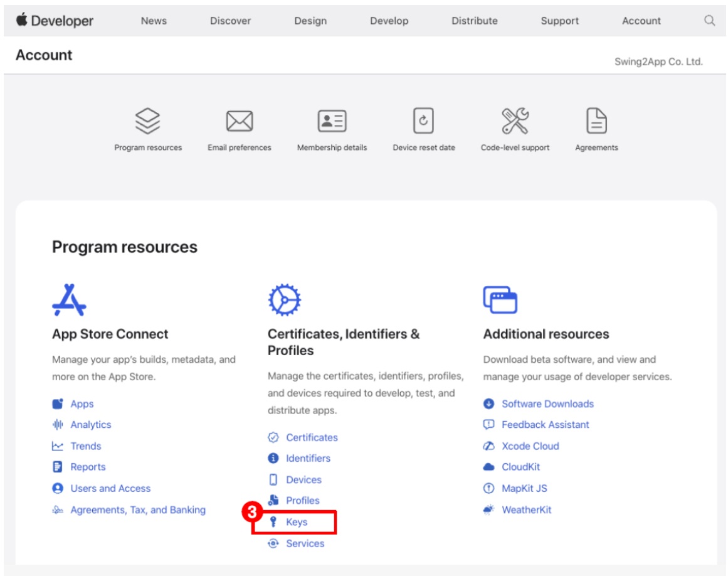Click the Trends chart icon

[x=58, y=446]
